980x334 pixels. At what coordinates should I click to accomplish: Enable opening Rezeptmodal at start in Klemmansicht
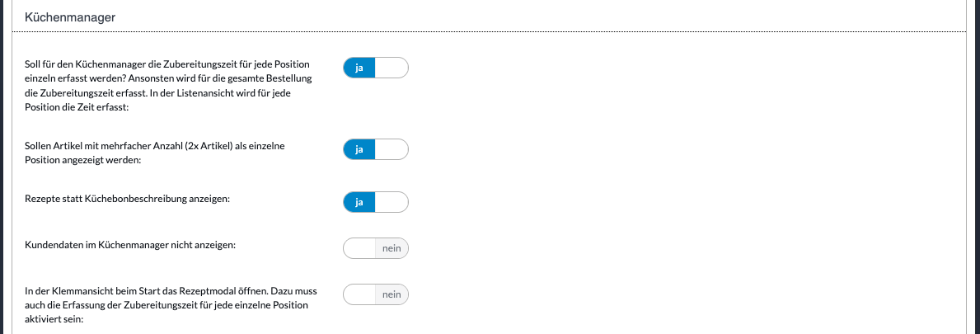[x=376, y=294]
